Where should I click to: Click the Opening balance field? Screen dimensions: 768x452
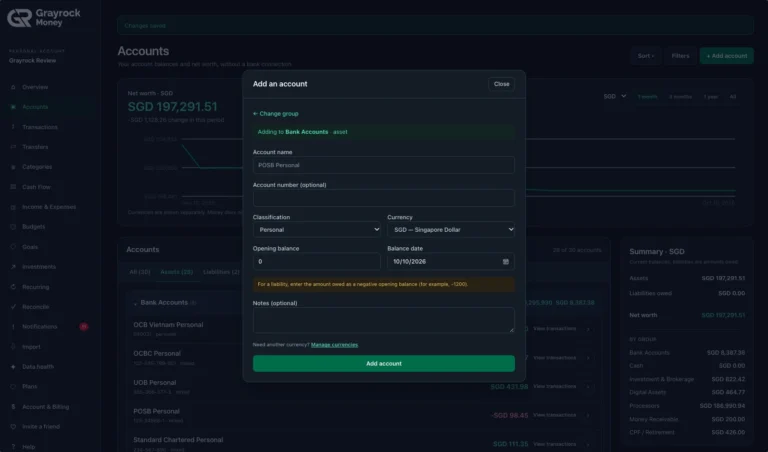(316, 262)
